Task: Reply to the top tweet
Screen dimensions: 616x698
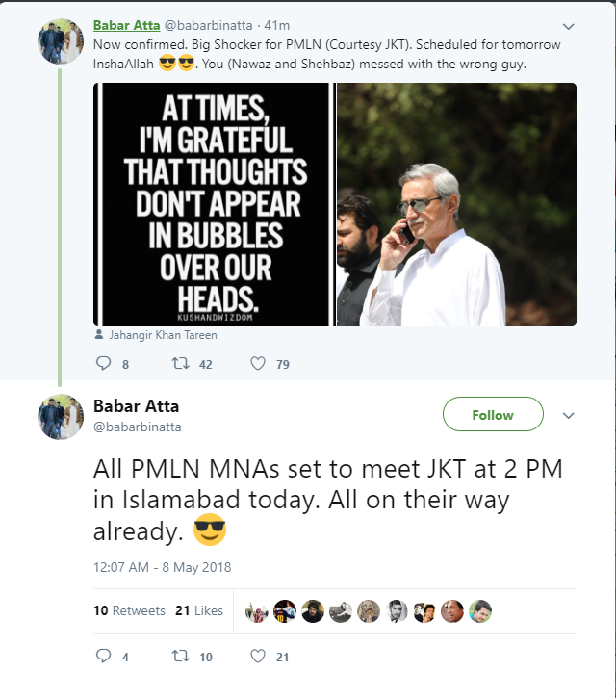Action: (106, 364)
